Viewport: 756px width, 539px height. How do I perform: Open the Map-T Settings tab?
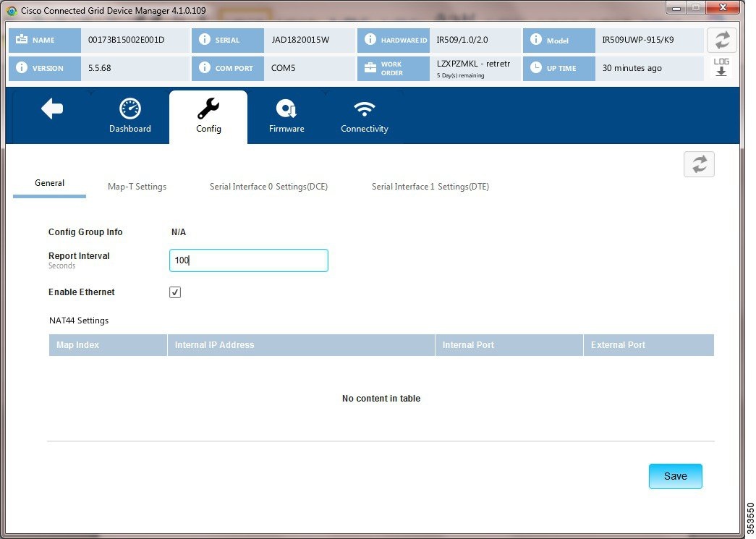point(137,187)
